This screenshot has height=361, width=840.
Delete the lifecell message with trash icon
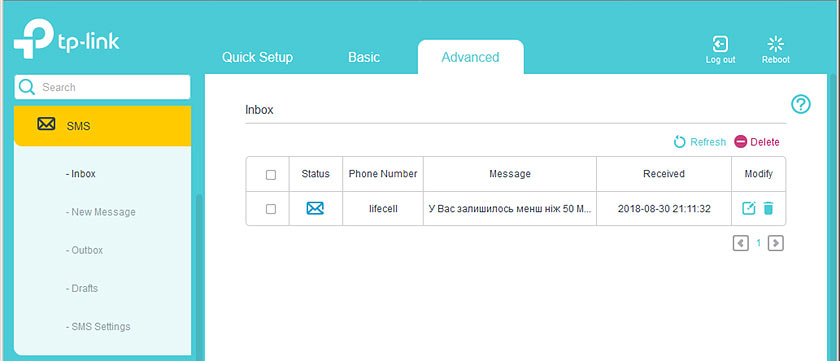pyautogui.click(x=768, y=208)
